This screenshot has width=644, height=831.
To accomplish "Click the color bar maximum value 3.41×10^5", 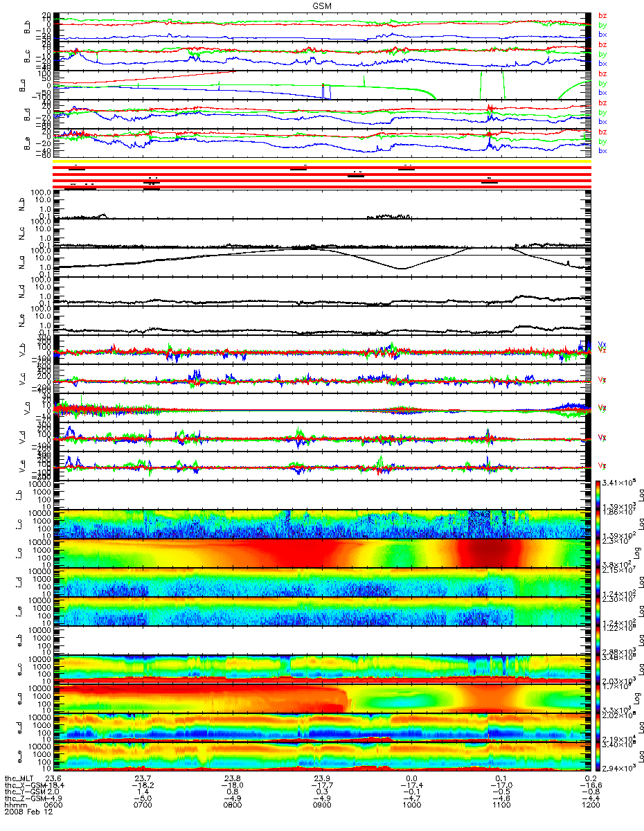I will pyautogui.click(x=620, y=483).
